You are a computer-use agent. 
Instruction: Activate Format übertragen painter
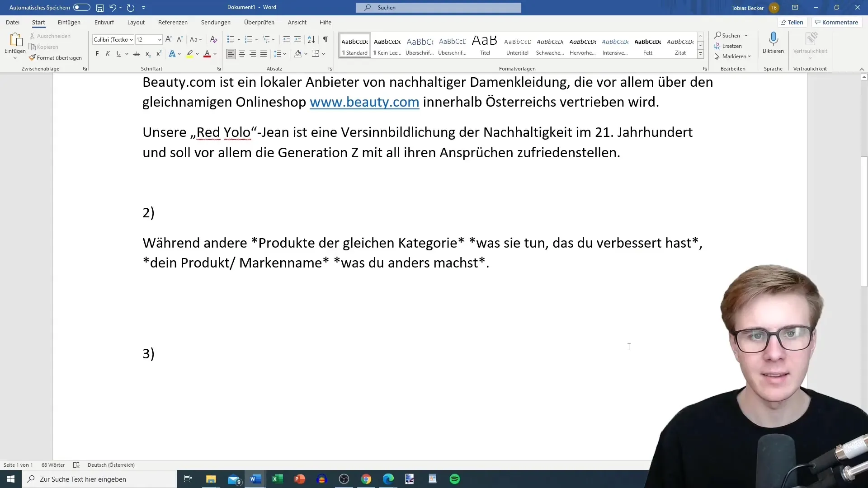pyautogui.click(x=55, y=57)
